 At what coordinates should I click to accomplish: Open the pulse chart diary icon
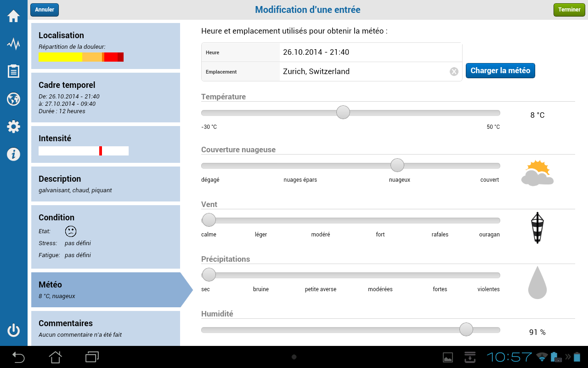pos(13,44)
